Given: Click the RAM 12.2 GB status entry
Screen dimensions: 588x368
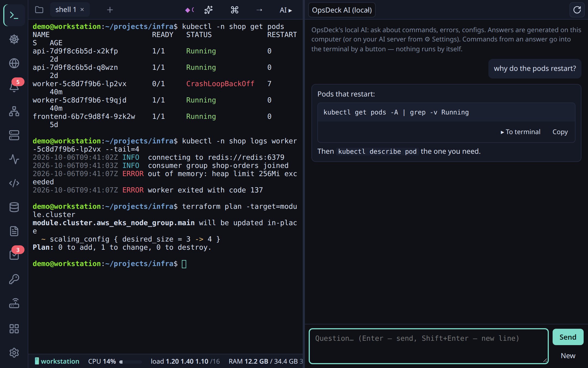Looking at the screenshot, I should tap(265, 361).
